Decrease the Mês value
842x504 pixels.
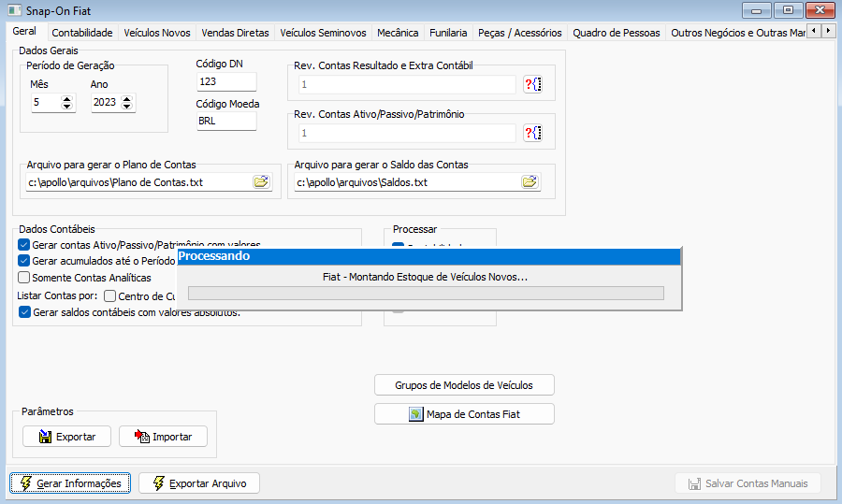coord(66,107)
